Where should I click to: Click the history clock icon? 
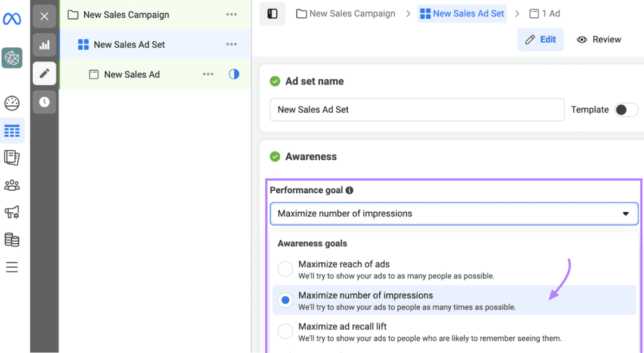pyautogui.click(x=44, y=102)
